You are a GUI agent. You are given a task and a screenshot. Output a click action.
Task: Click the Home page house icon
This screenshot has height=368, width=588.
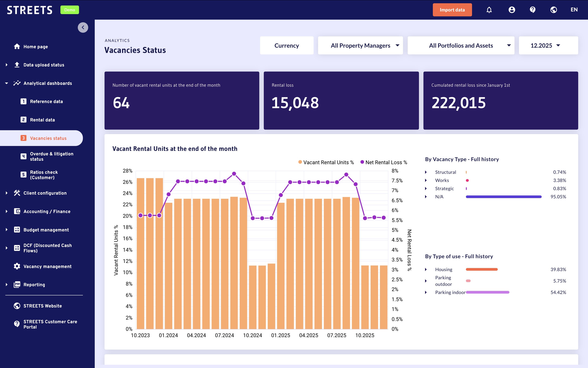(17, 46)
